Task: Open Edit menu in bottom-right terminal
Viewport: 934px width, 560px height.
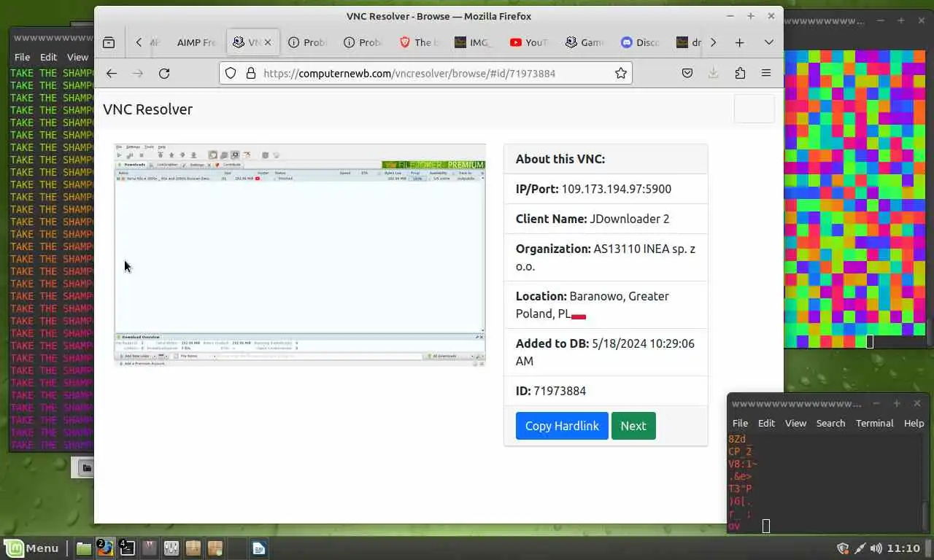Action: [x=766, y=423]
